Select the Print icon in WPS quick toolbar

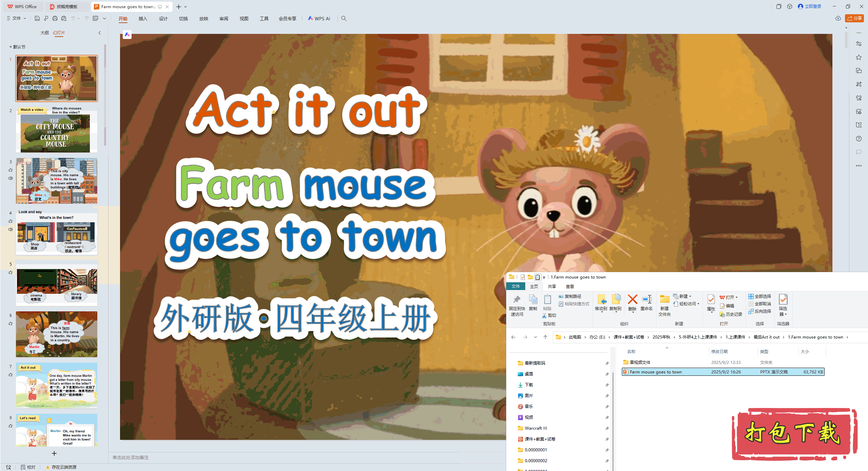(55, 19)
